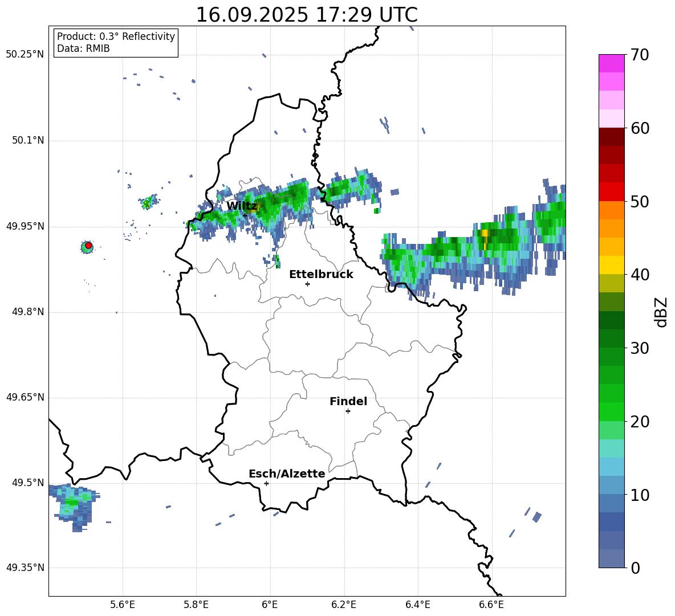Click the 6.2°E longitude label

click(344, 605)
